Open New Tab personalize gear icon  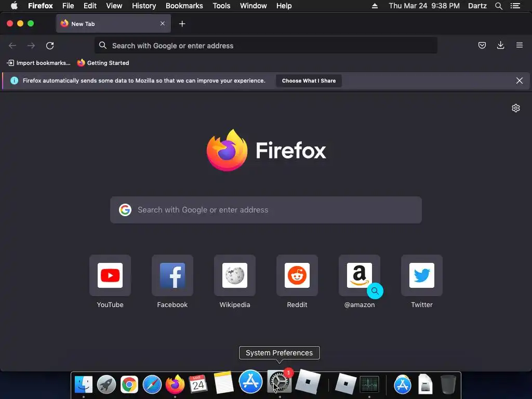point(516,108)
